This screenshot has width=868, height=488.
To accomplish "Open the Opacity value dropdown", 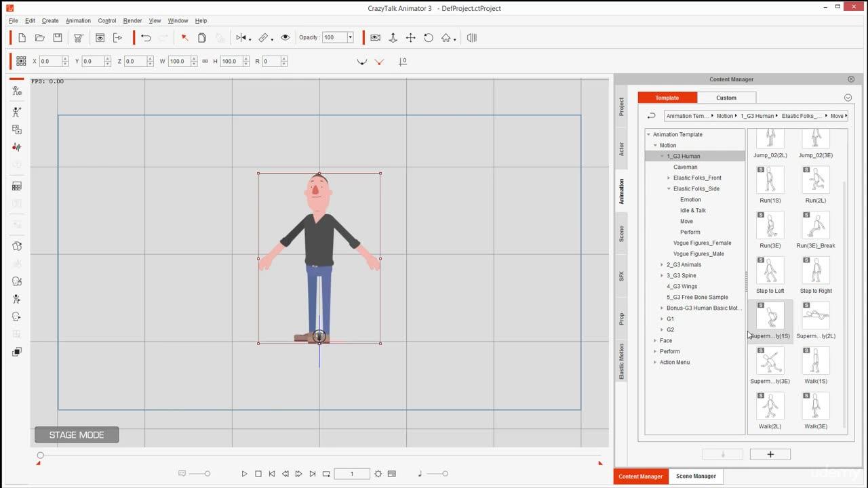I will coord(350,38).
